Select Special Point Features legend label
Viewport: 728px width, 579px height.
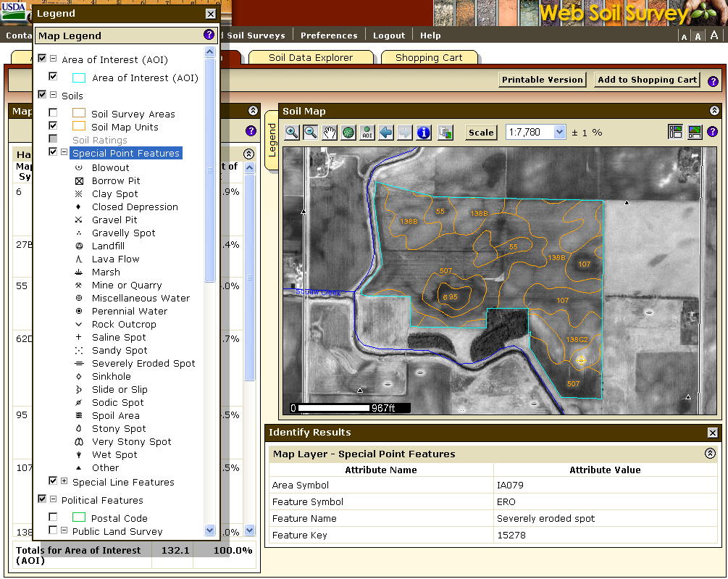(x=126, y=153)
